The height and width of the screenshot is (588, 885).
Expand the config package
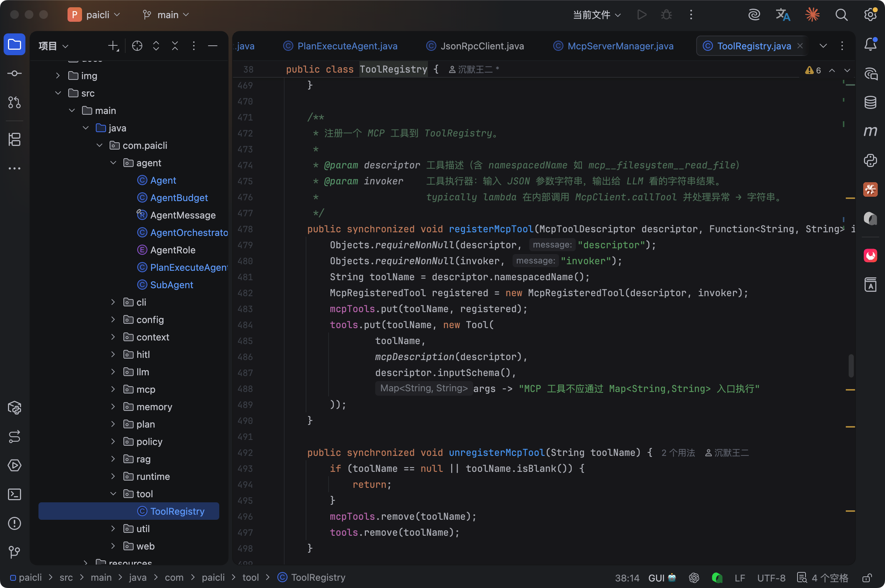[x=113, y=319]
